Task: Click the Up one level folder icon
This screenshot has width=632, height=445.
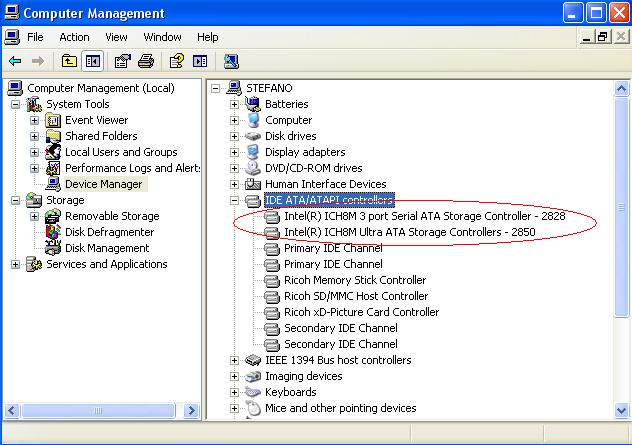Action: pyautogui.click(x=69, y=61)
